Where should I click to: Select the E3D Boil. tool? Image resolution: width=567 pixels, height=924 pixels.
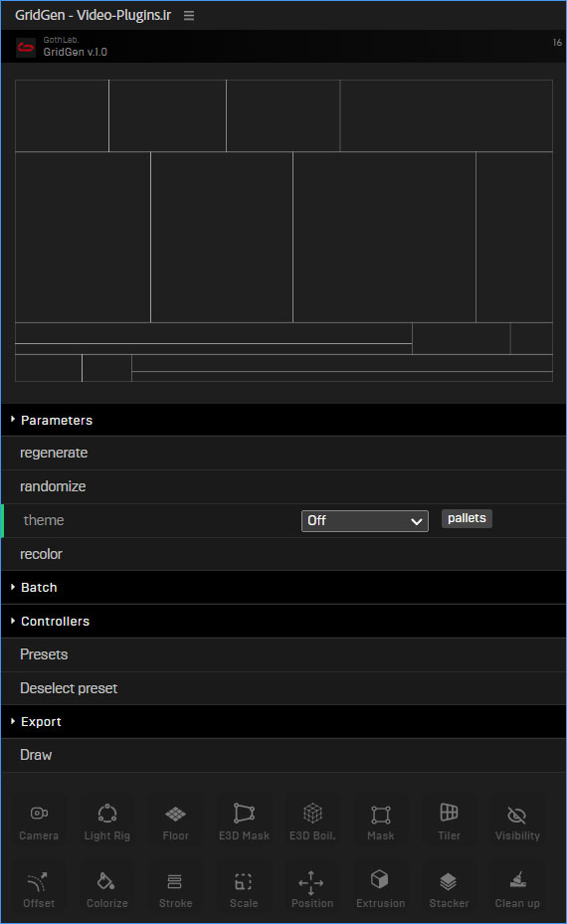(312, 814)
